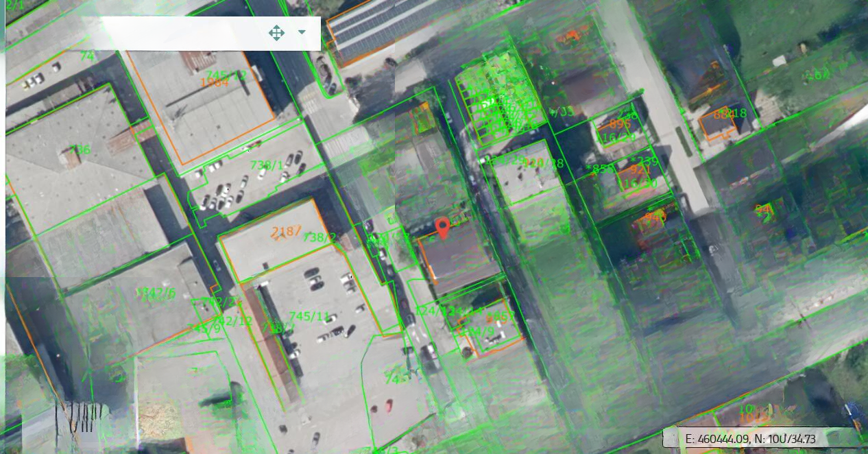Viewport: 868px width, 454px height.
Task: Click the orange building number 1984
Action: [215, 83]
